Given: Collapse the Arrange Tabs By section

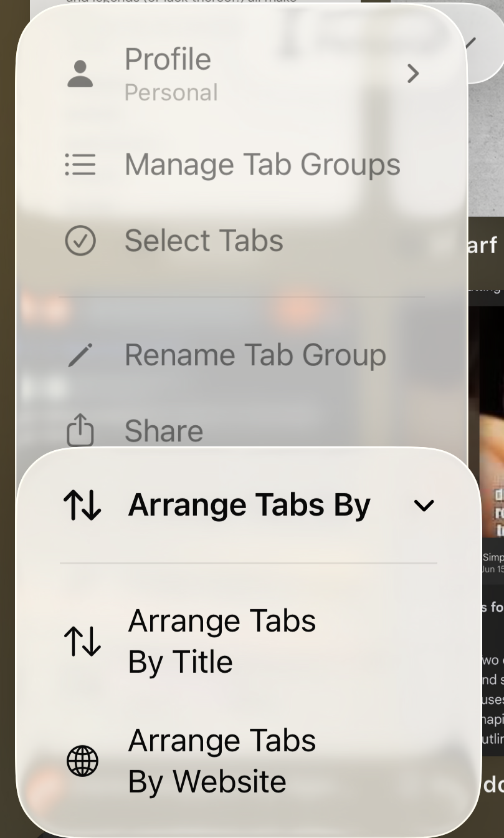Looking at the screenshot, I should point(248,505).
